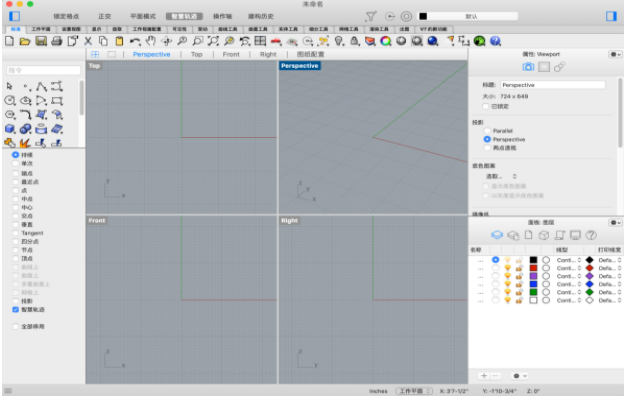Screen dimensions: 626x396
Task: Add a new layer with plus button
Action: (x=484, y=376)
